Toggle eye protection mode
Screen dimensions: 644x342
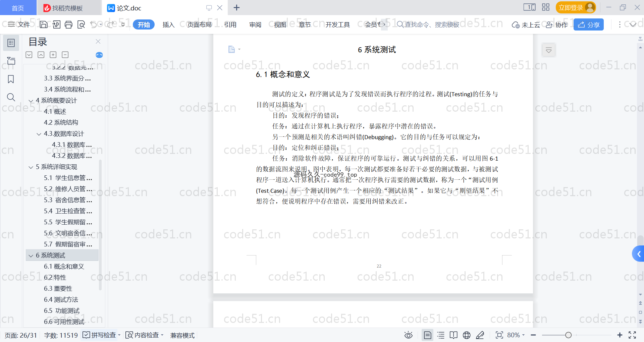click(408, 335)
